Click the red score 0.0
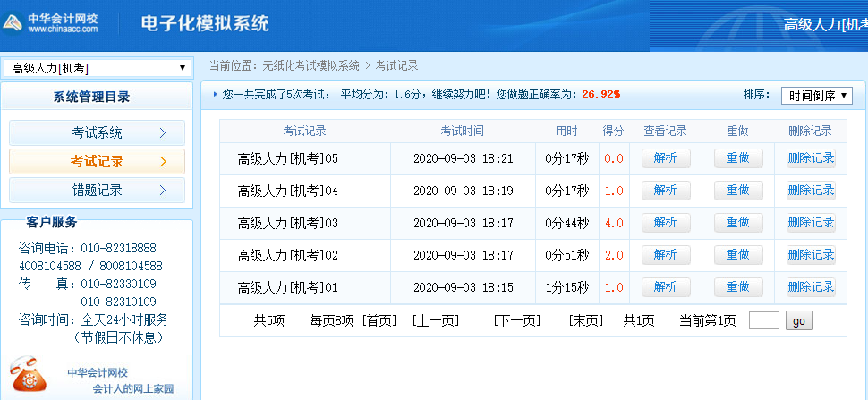The width and height of the screenshot is (868, 400). click(614, 159)
